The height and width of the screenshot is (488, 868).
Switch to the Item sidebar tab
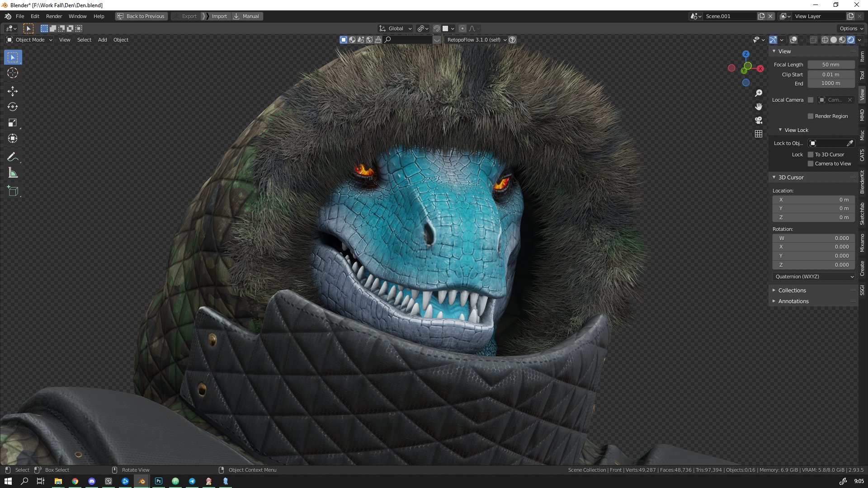click(x=862, y=56)
